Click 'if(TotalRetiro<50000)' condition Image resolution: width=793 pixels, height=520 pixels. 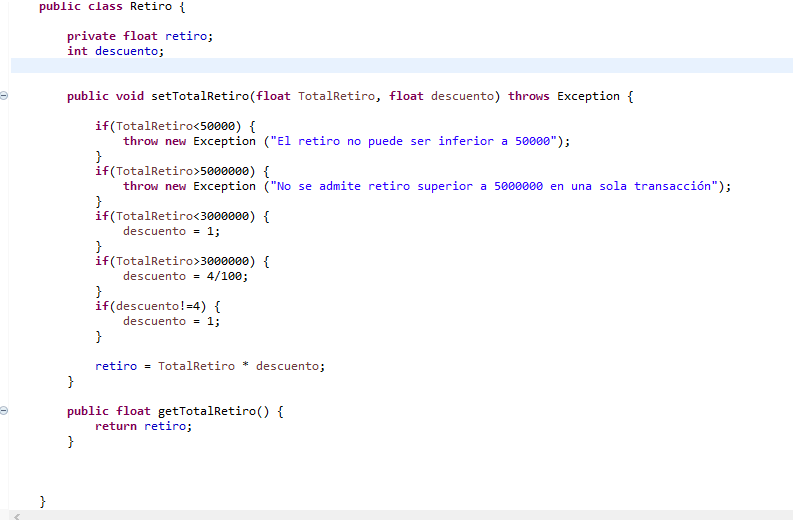tap(168, 126)
